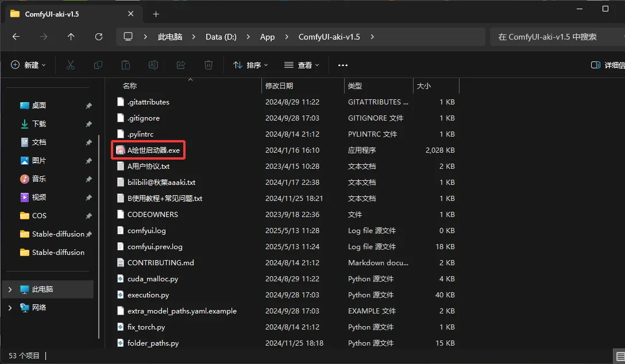Select the A绘世启动器.exe file

click(x=153, y=150)
